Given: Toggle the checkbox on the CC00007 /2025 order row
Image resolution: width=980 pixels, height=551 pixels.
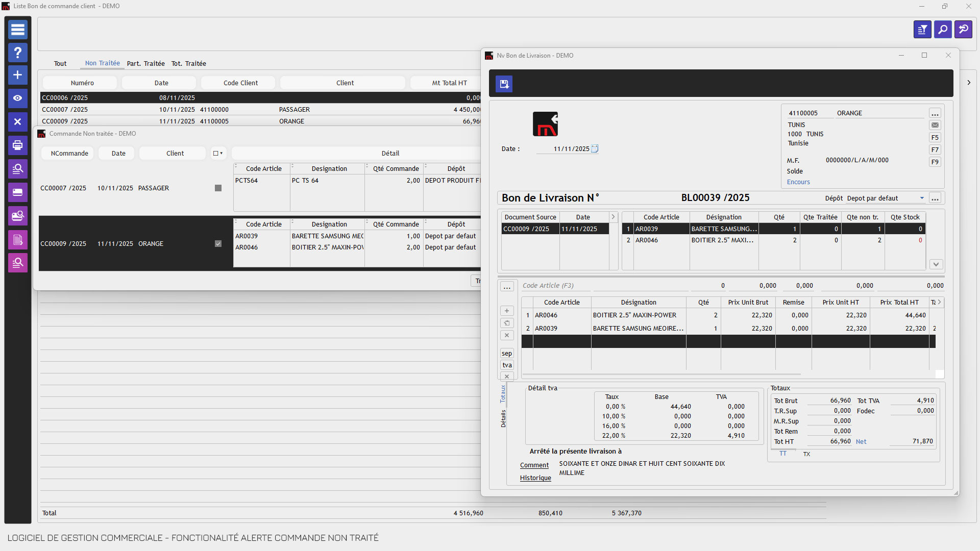Looking at the screenshot, I should click(x=218, y=188).
